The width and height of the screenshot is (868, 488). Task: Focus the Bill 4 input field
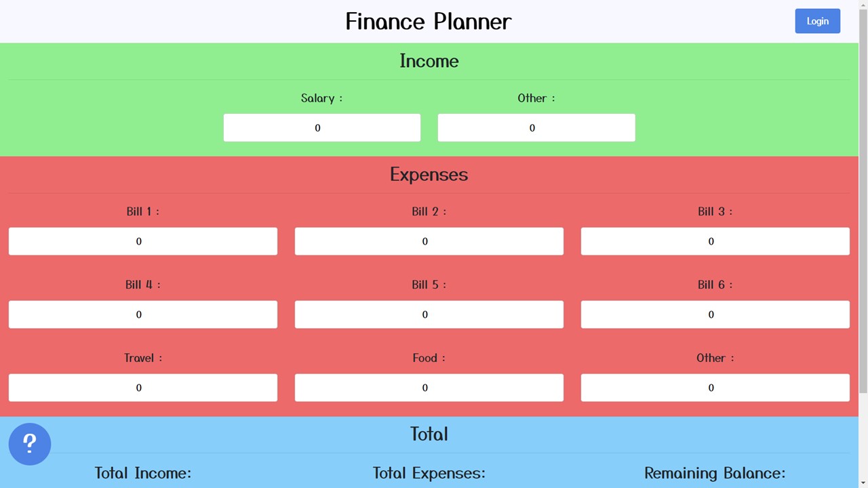pos(143,314)
